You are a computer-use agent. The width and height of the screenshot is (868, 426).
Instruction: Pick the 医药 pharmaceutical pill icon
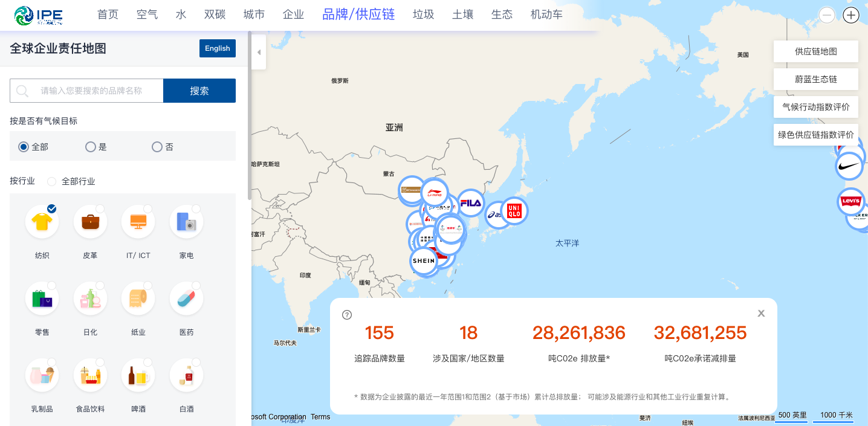pos(187,299)
